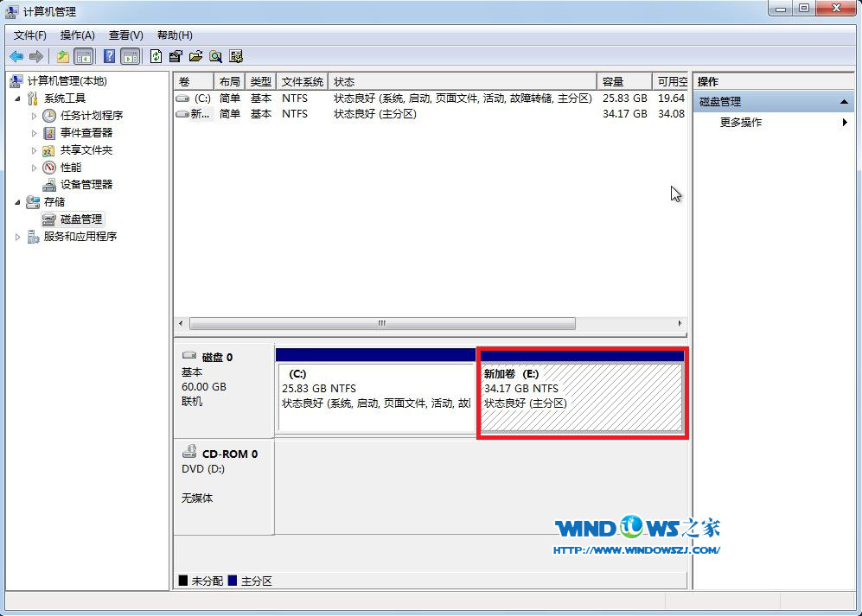
Task: Select the 设备管理器 icon
Action: click(x=49, y=185)
